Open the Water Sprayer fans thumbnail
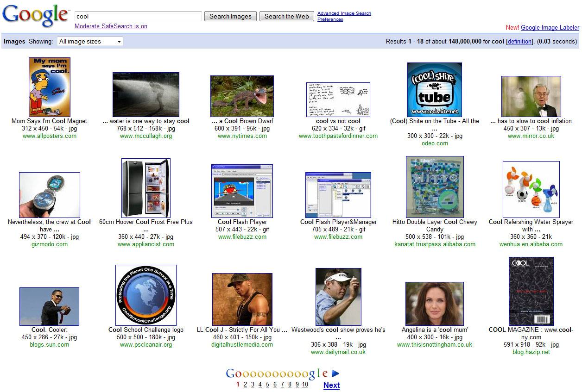 click(531, 190)
